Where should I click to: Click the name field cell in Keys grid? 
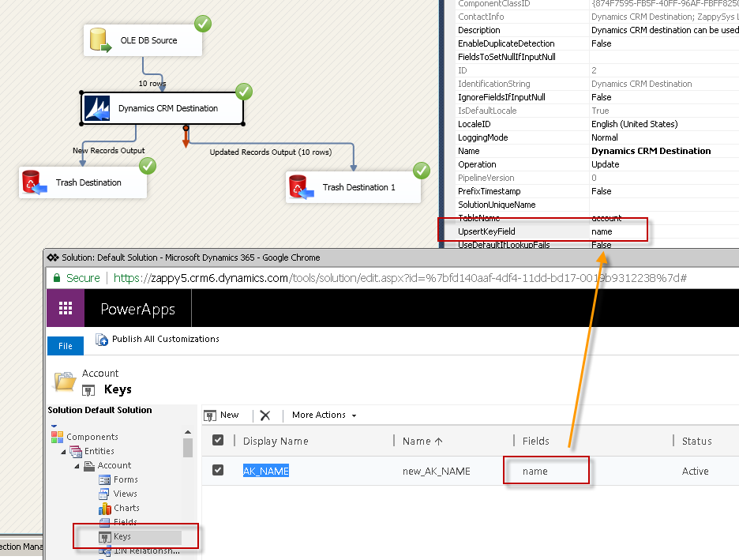click(x=535, y=472)
